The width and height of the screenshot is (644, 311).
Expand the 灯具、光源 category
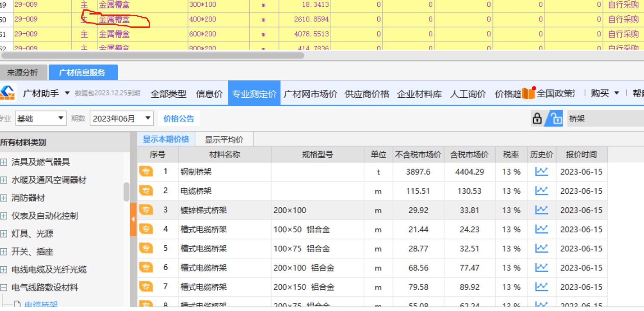(x=3, y=234)
